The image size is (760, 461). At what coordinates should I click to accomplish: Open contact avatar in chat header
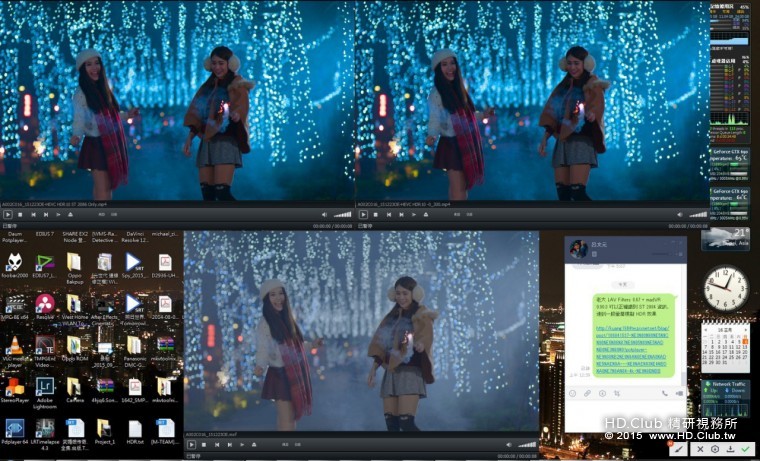click(578, 249)
